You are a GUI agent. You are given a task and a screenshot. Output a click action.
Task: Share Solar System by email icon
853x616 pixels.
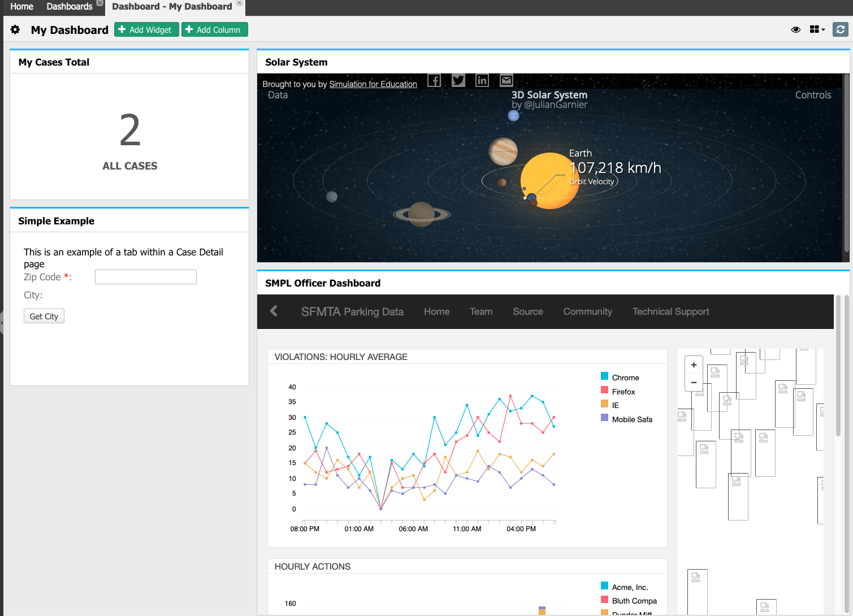point(506,80)
